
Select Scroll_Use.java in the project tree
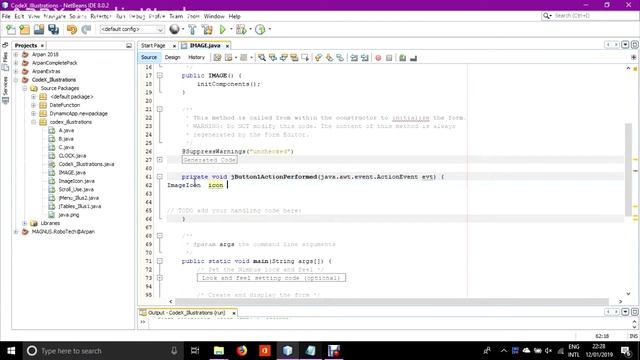[x=76, y=189]
